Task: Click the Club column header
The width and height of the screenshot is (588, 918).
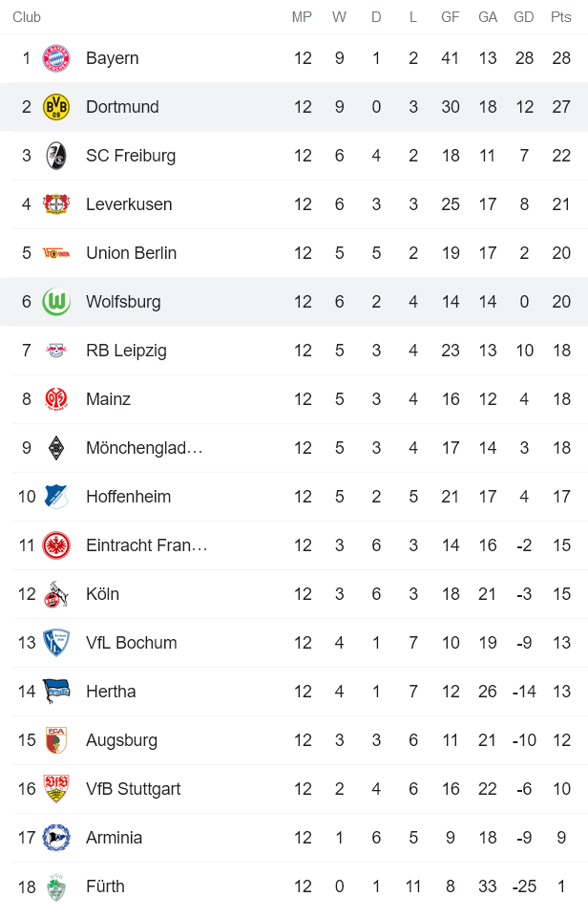Action: 27,16
